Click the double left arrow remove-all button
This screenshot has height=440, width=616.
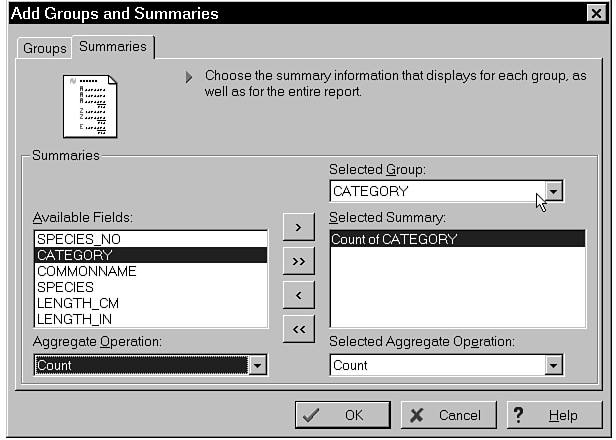coord(299,328)
